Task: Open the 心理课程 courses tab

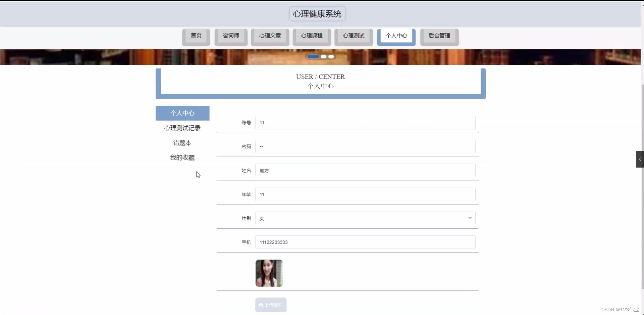Action: click(312, 35)
